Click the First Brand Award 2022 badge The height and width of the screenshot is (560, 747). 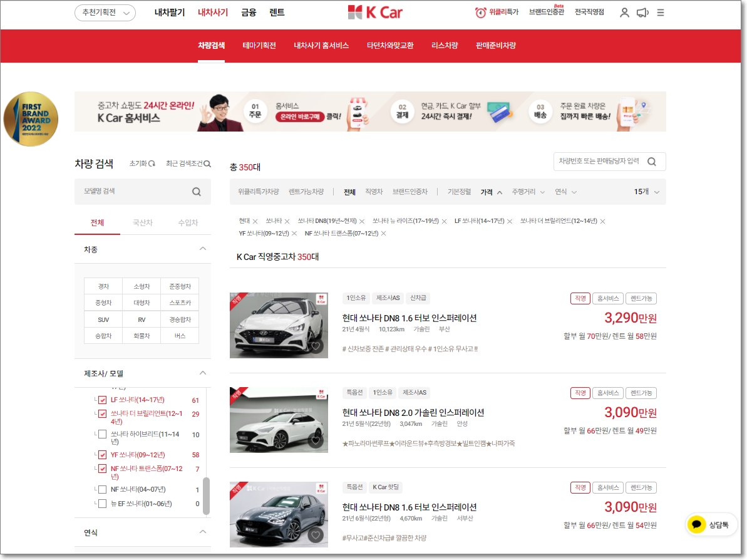click(x=31, y=119)
